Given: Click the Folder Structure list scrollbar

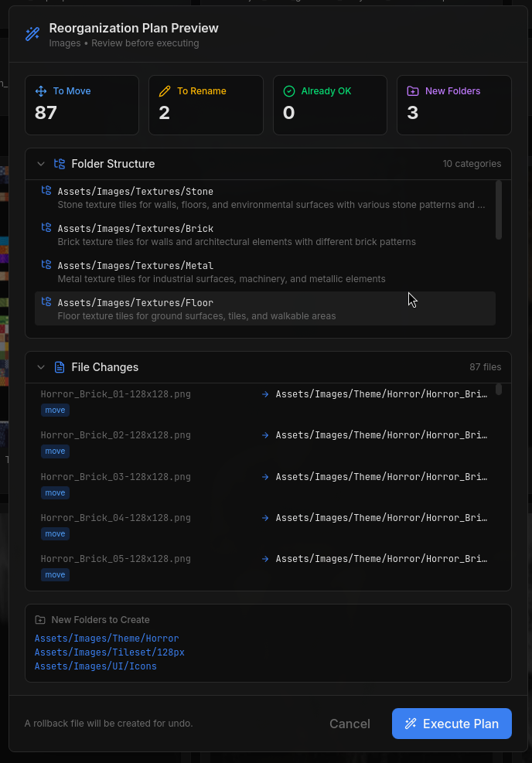Looking at the screenshot, I should pos(499,209).
